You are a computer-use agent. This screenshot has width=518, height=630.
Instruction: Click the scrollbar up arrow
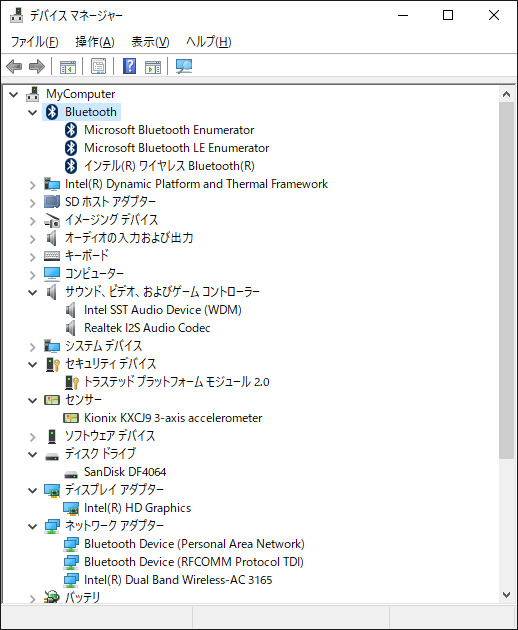point(506,94)
